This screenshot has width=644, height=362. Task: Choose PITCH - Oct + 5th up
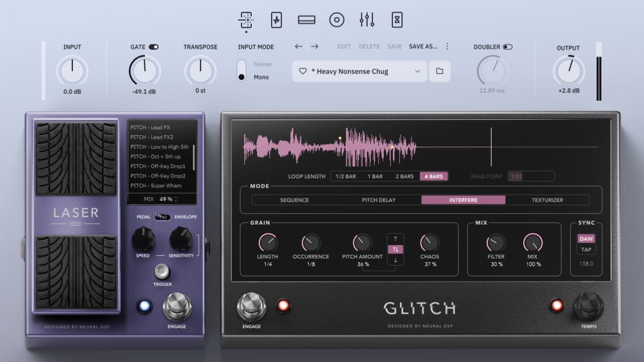[x=160, y=157]
